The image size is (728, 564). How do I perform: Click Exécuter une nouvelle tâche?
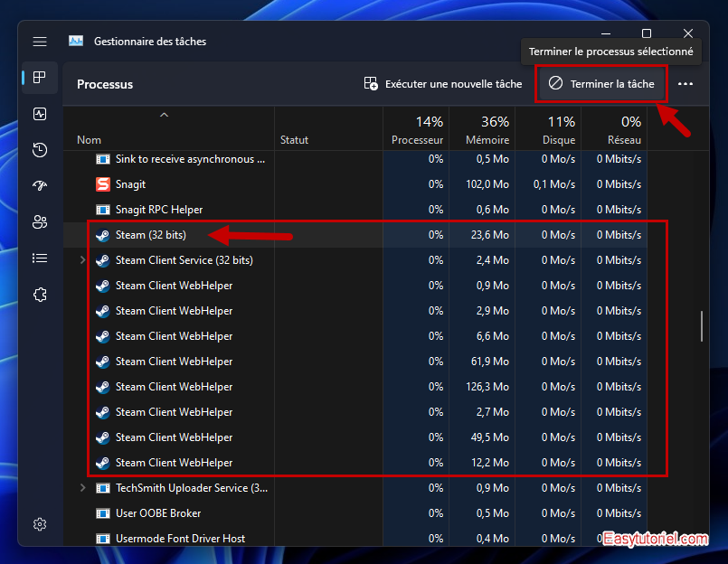point(443,84)
